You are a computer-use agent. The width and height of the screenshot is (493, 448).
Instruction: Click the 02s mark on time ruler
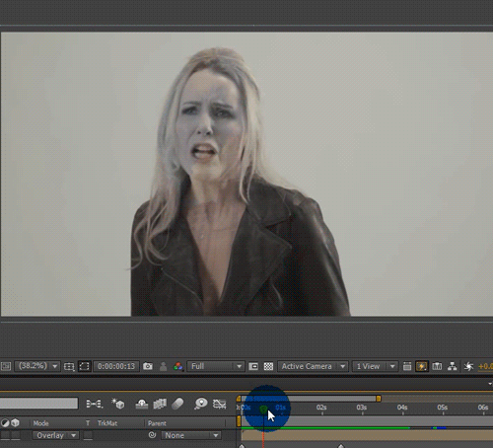click(x=321, y=408)
